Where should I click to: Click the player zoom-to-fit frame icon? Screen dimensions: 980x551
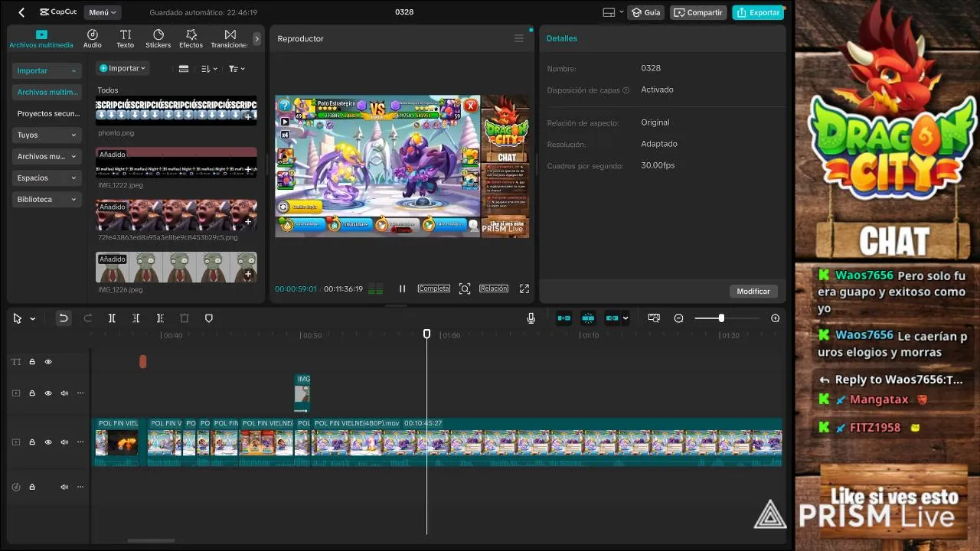click(465, 289)
